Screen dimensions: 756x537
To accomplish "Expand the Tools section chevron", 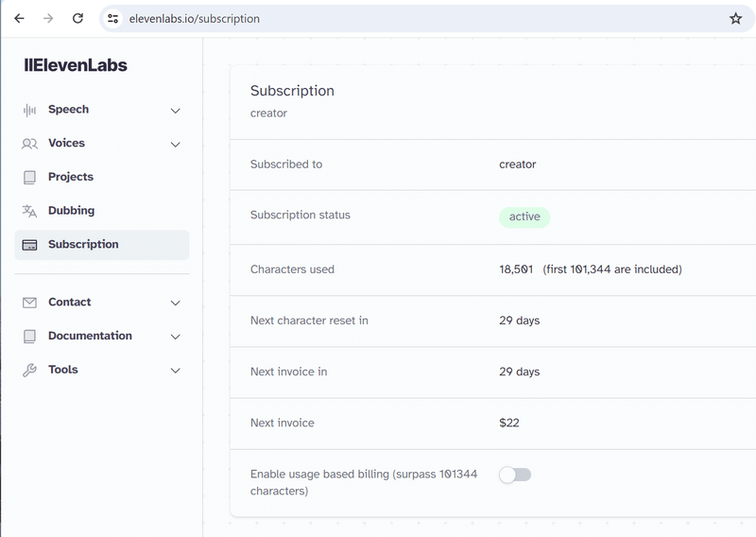I will (x=175, y=371).
